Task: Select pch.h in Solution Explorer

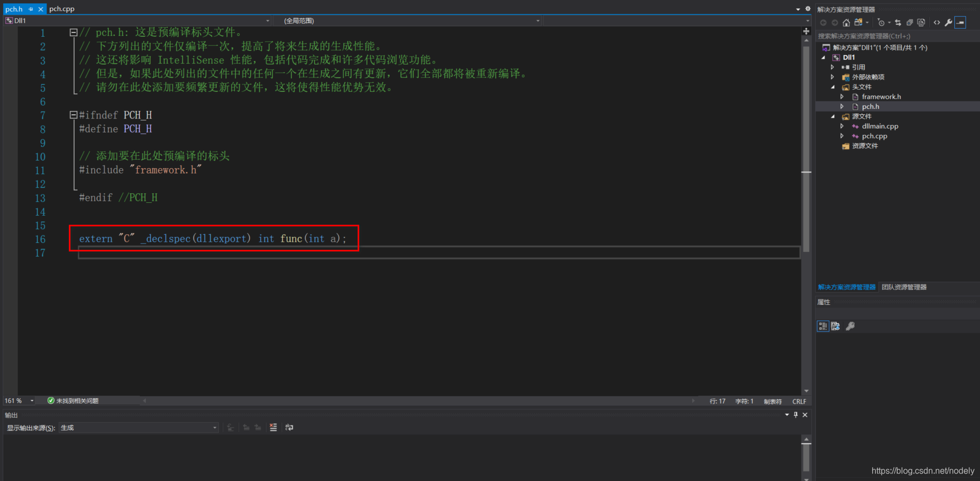Action: point(870,107)
